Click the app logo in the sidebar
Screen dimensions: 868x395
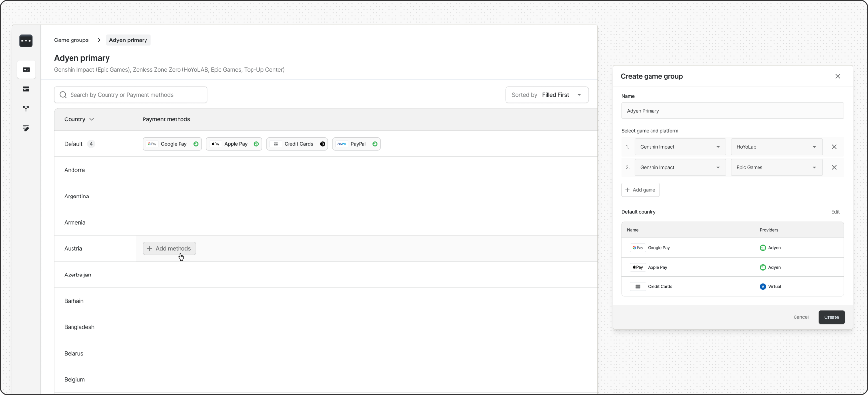coord(26,41)
